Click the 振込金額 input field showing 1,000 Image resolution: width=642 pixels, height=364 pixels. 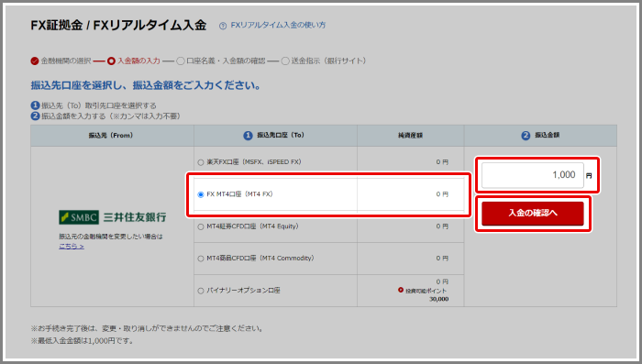532,175
